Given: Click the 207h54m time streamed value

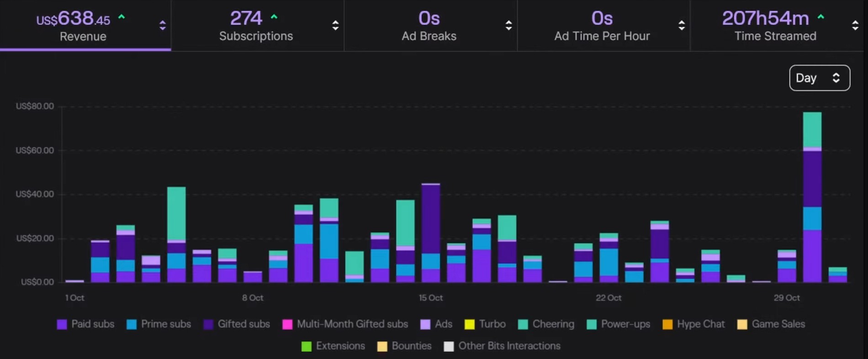Looking at the screenshot, I should [x=765, y=18].
